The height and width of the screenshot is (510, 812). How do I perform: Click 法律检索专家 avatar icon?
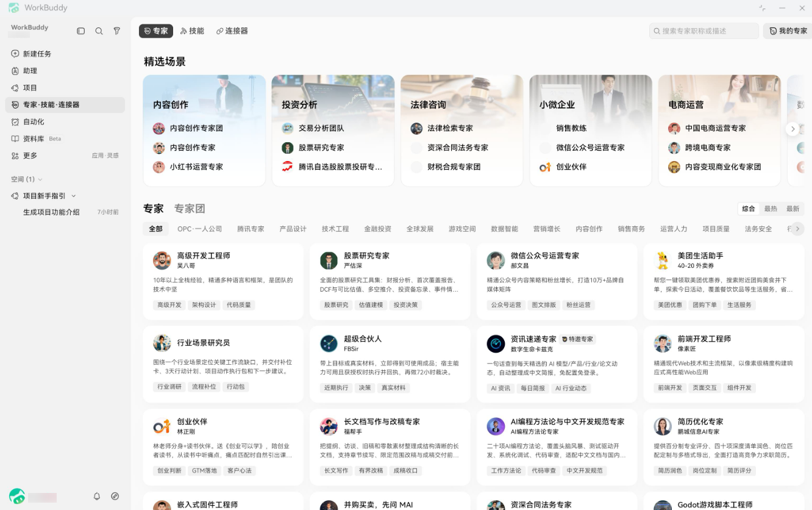(416, 128)
